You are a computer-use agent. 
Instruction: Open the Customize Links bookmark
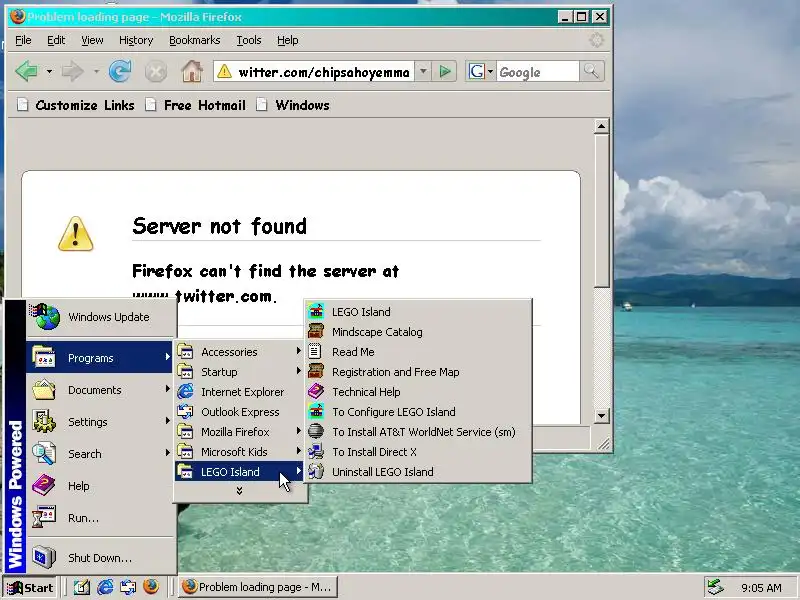point(76,105)
